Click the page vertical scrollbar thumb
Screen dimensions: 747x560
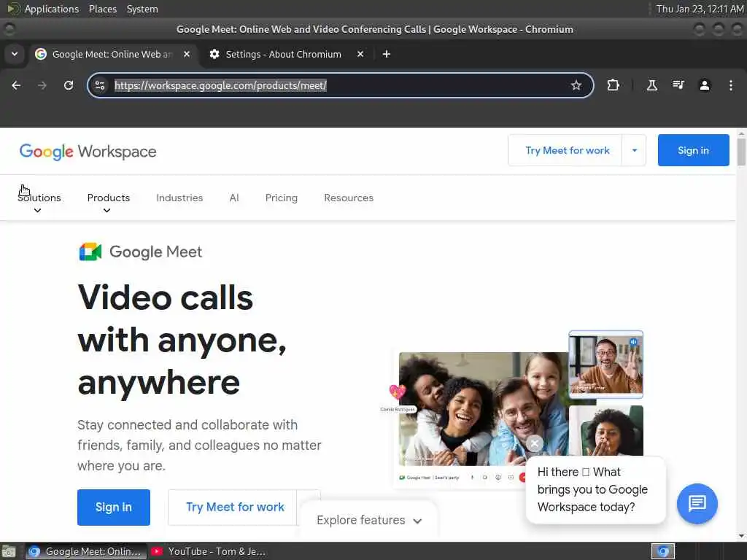(x=741, y=152)
